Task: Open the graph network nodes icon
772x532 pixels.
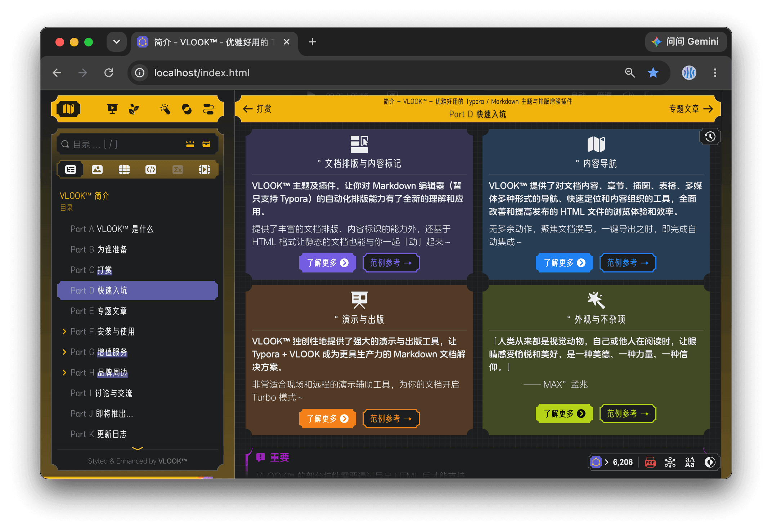Action: coord(670,462)
